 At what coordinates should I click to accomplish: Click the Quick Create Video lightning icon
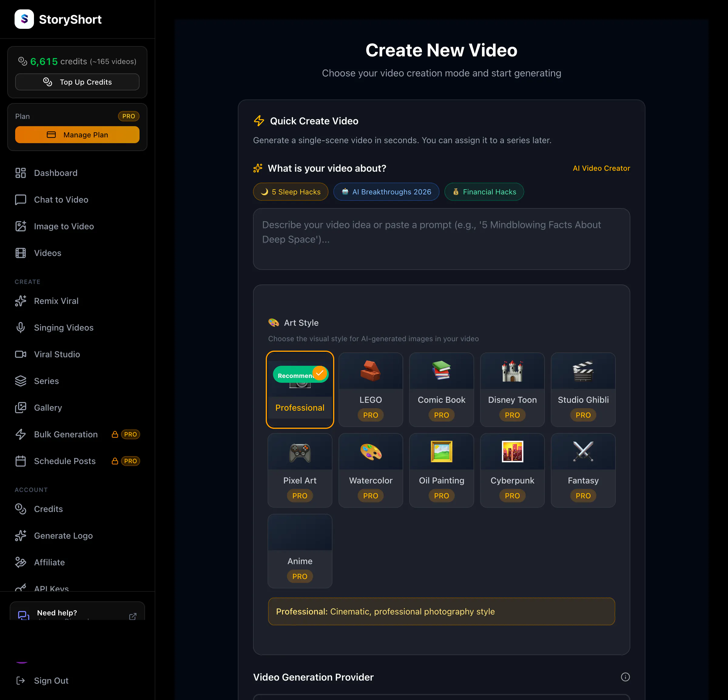(x=259, y=121)
